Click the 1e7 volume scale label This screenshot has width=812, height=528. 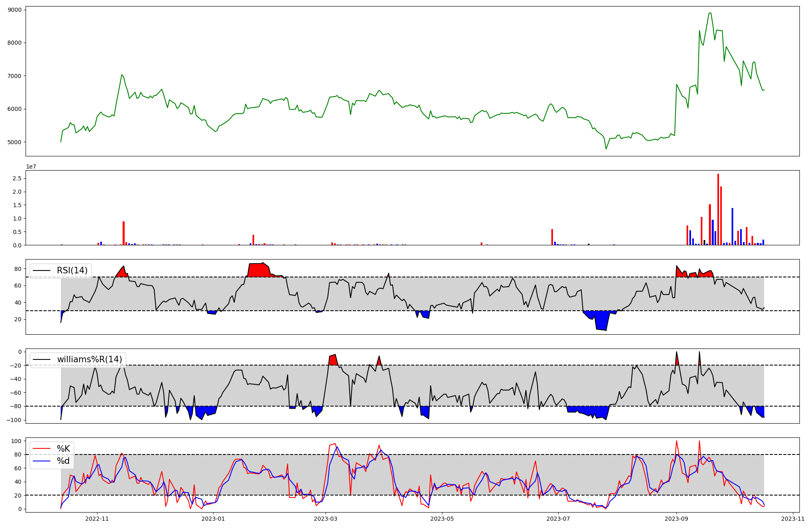point(31,167)
